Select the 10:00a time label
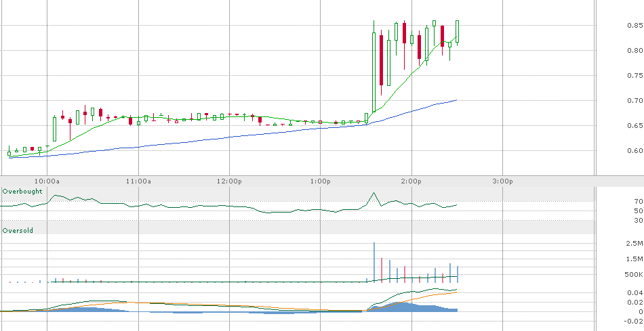Screen dimensions: 644x331 47,181
